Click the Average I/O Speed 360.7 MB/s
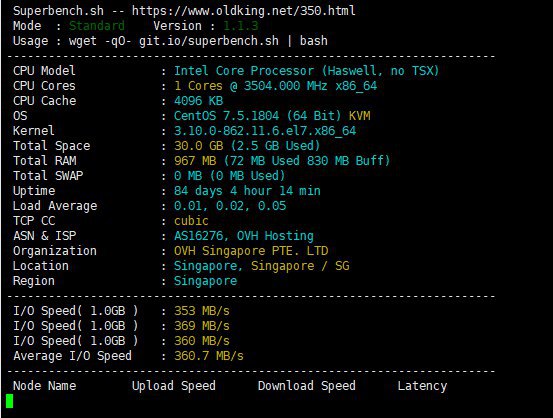The width and height of the screenshot is (553, 418). click(208, 356)
